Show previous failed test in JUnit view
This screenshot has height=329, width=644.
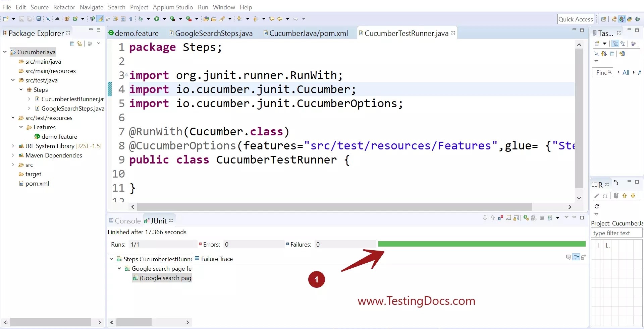coord(493,218)
